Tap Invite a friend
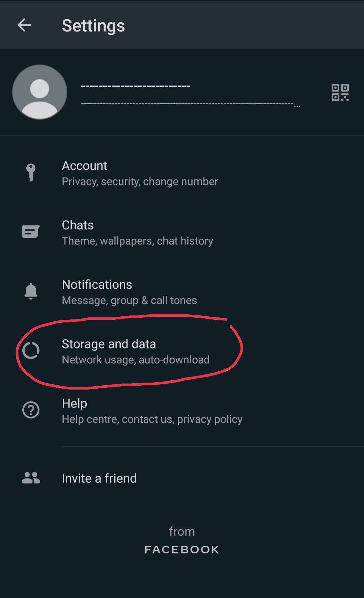364x598 pixels. click(x=99, y=478)
